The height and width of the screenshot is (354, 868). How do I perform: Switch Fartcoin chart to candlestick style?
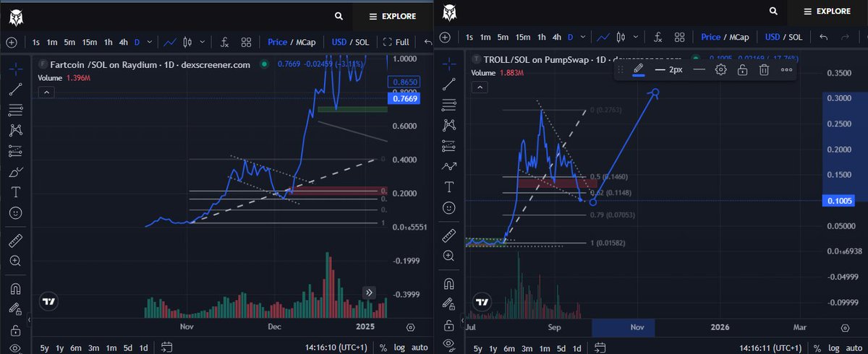point(187,42)
